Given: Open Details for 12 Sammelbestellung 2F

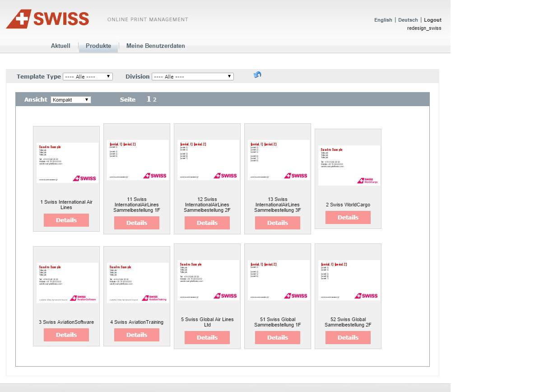Looking at the screenshot, I should (207, 223).
